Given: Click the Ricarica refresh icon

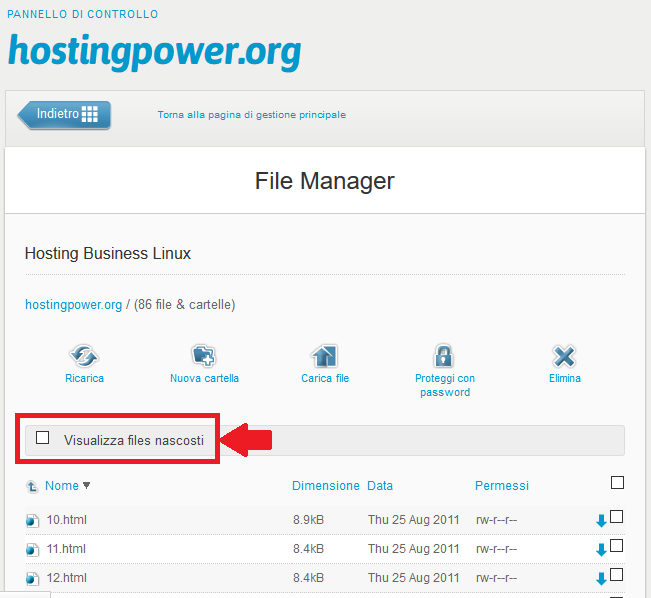Looking at the screenshot, I should 84,355.
